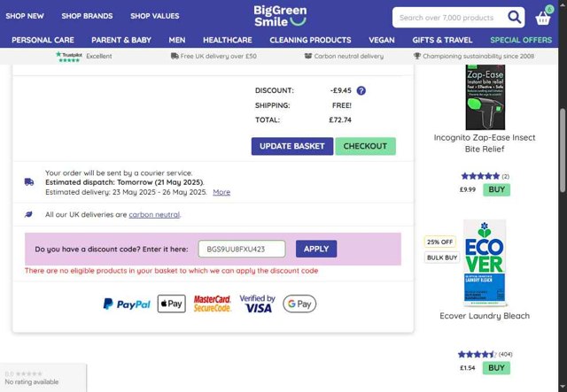The height and width of the screenshot is (392, 567).
Task: Click the leaf icon beside carbon neutral text
Action: tap(28, 214)
